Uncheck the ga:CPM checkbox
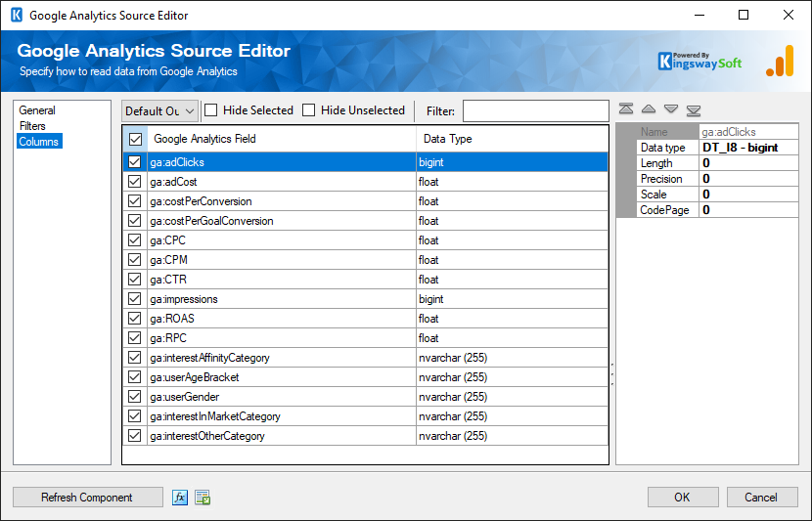812x521 pixels. click(x=135, y=260)
